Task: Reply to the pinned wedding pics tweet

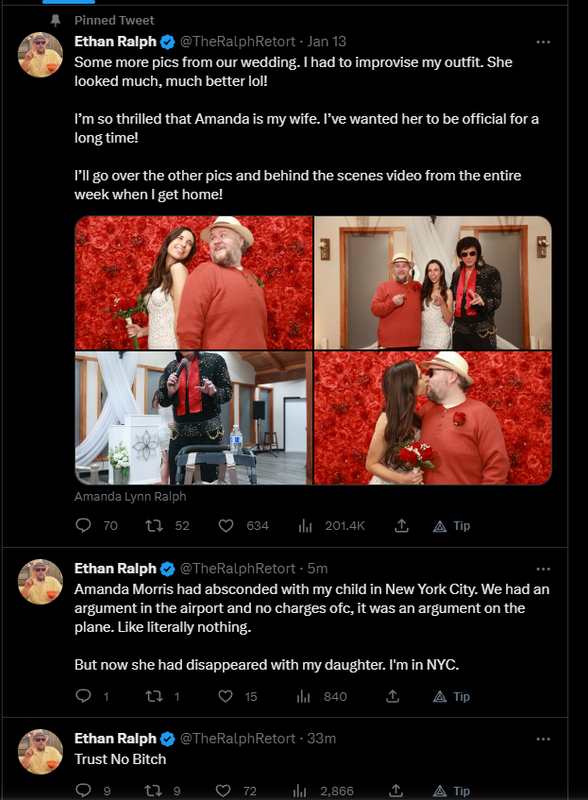Action: (x=83, y=526)
